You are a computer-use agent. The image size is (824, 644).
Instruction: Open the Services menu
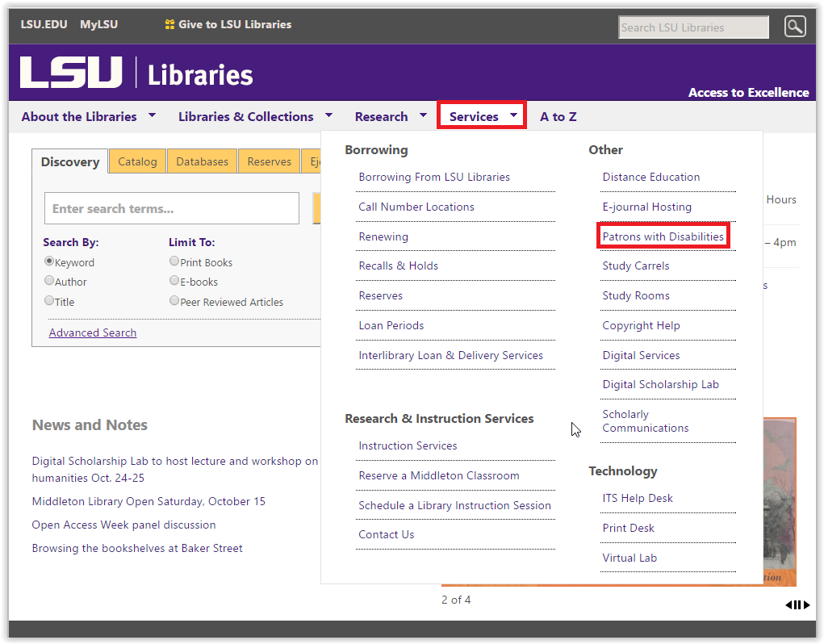[x=474, y=116]
